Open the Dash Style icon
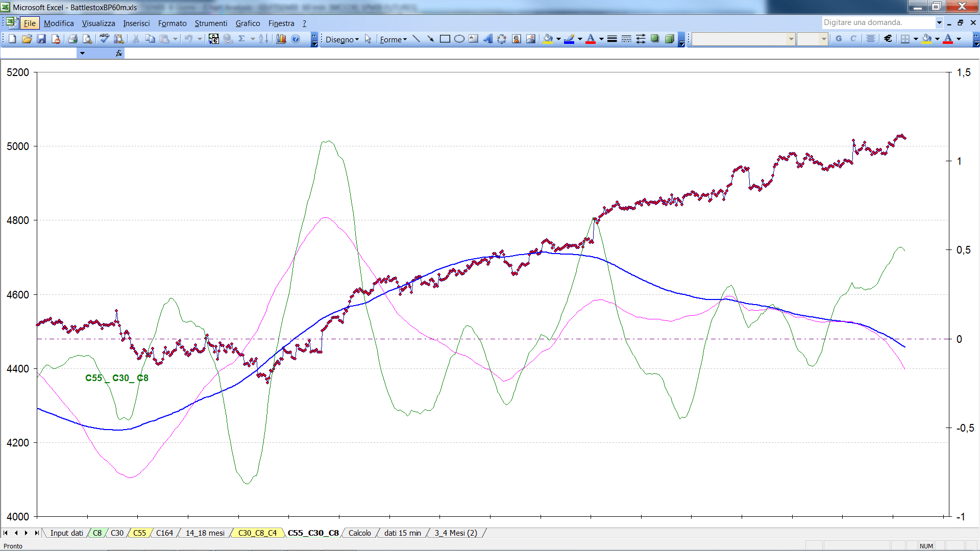 pyautogui.click(x=626, y=39)
